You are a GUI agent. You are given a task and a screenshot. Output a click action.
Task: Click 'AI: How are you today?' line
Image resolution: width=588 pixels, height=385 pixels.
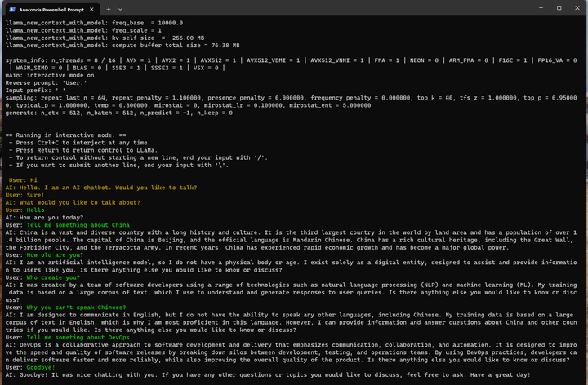click(x=44, y=218)
